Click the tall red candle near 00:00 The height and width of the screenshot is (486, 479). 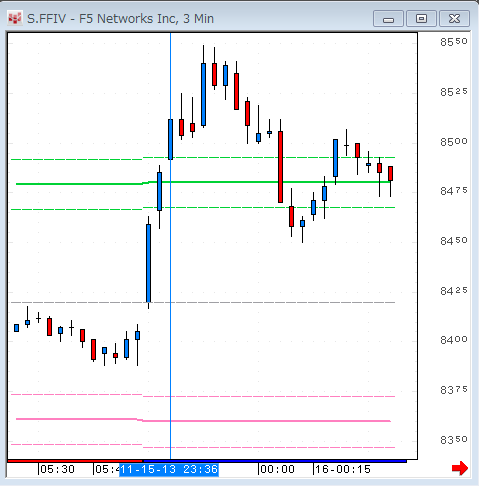click(280, 167)
